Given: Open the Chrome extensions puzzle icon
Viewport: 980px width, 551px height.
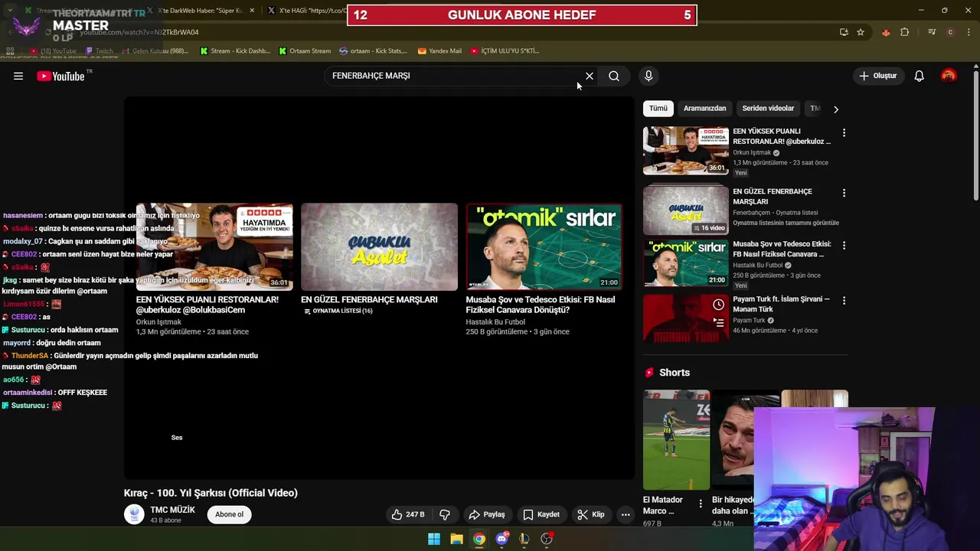Looking at the screenshot, I should pos(905,32).
